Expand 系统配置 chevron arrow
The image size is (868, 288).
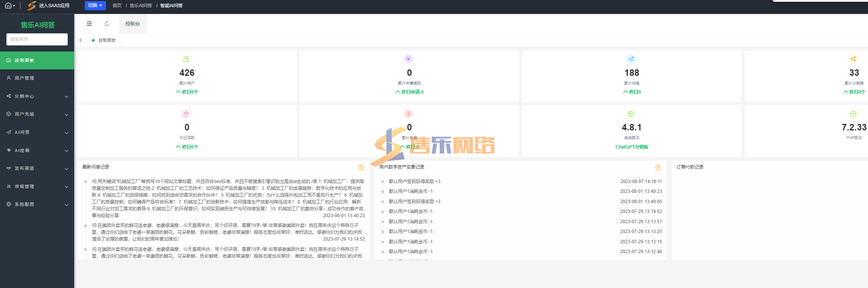coord(67,205)
